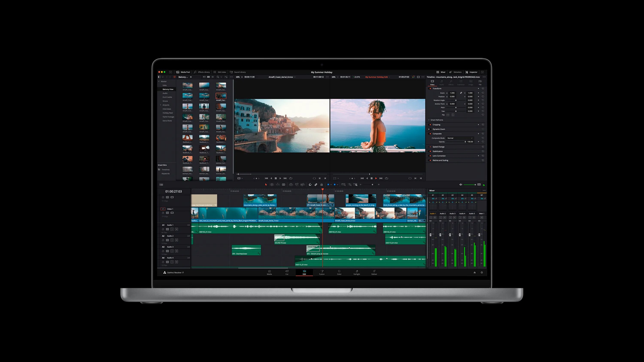Switch to the Color page
This screenshot has width=644, height=362.
339,272
